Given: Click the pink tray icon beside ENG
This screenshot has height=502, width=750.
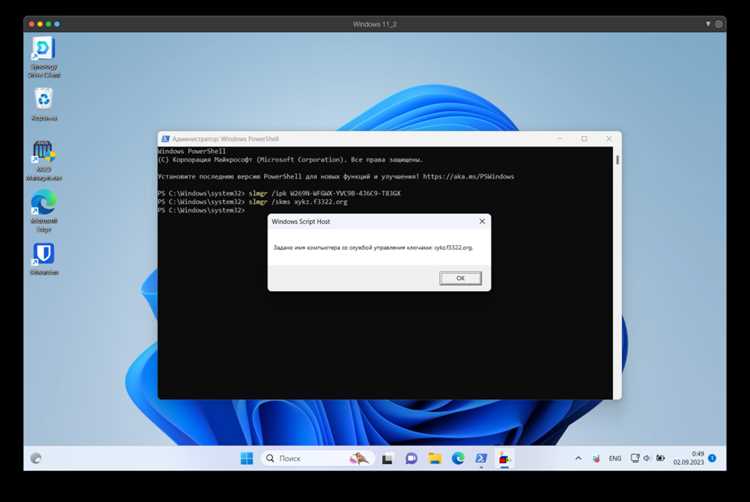Looking at the screenshot, I should tap(596, 459).
